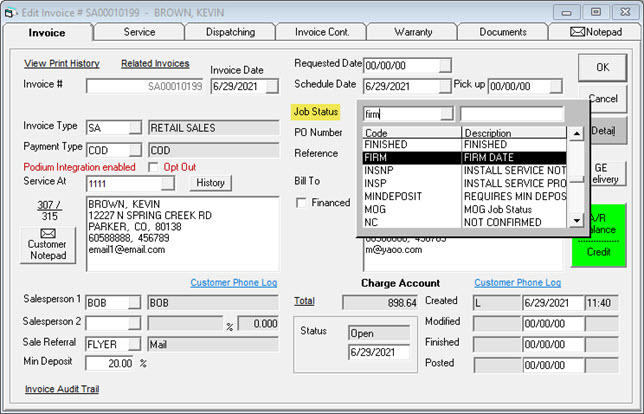Switch to the Invoice tab
The height and width of the screenshot is (414, 644).
pyautogui.click(x=47, y=32)
